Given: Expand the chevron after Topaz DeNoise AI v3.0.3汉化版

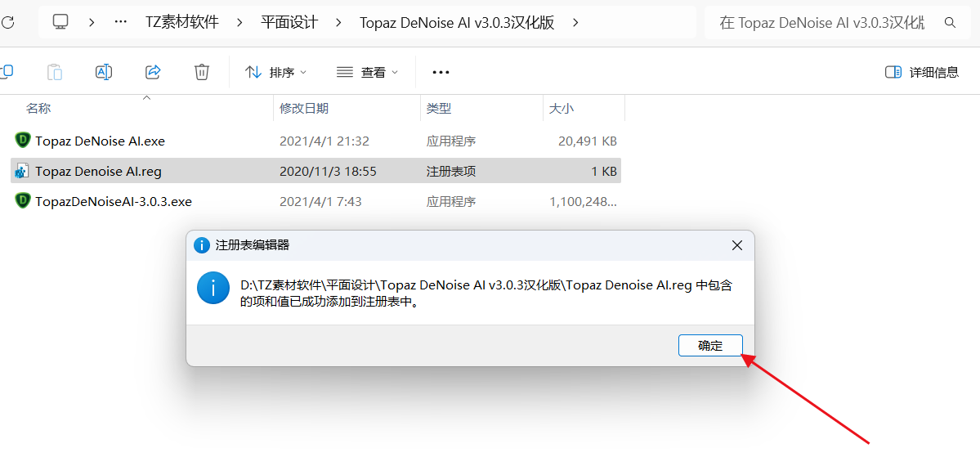Looking at the screenshot, I should pos(575,23).
